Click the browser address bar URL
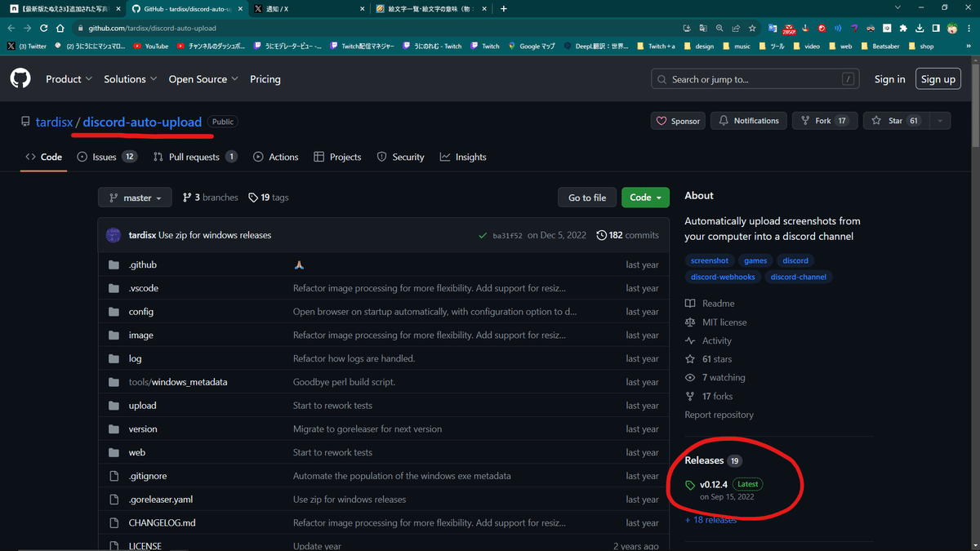Screen dimensions: 980x551 (x=152, y=28)
